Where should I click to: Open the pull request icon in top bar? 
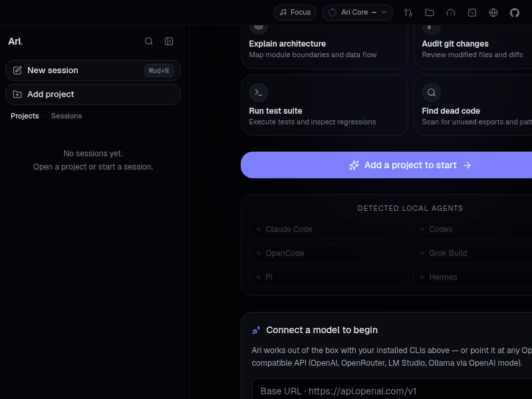408,13
